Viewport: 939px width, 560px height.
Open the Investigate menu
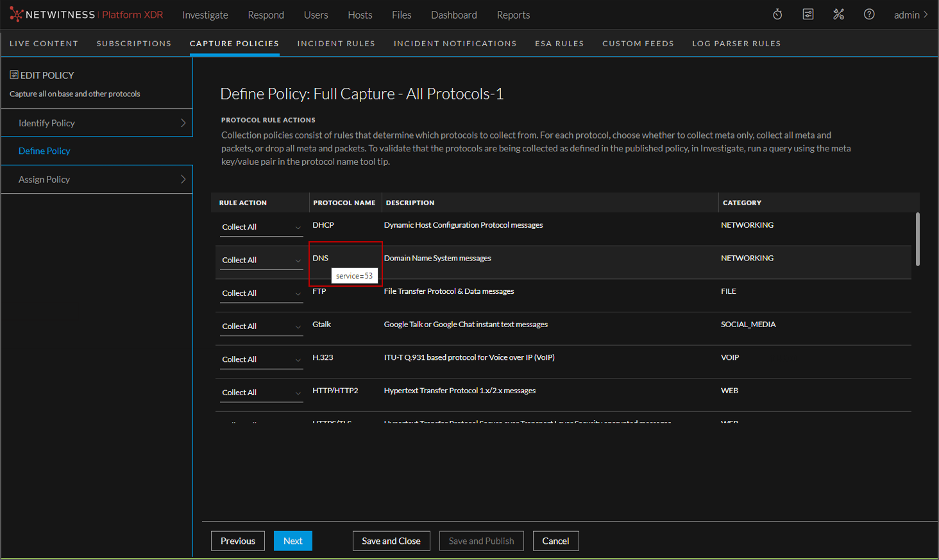[x=205, y=15]
